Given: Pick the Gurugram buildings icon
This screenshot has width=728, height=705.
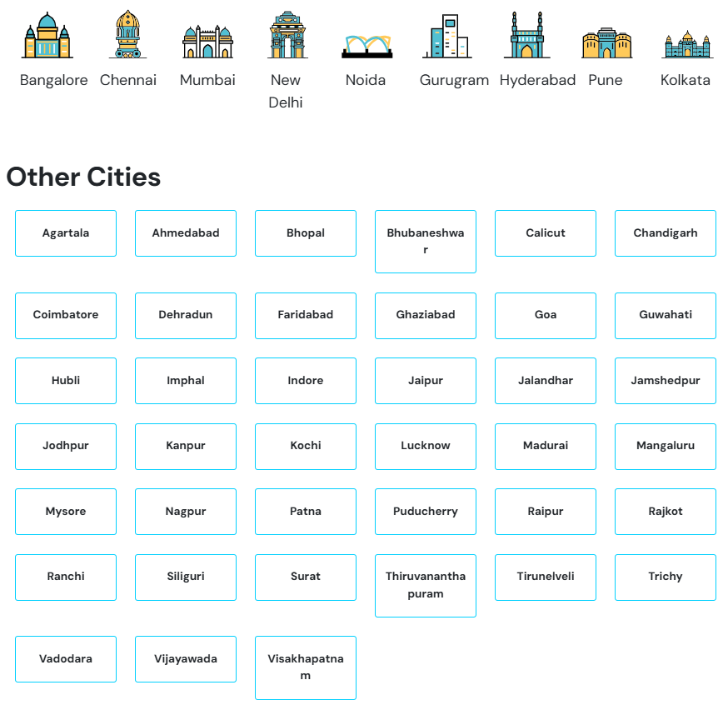Looking at the screenshot, I should [x=447, y=37].
